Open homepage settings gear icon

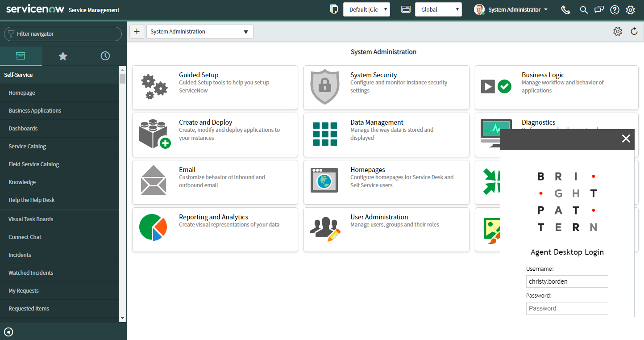tap(618, 31)
